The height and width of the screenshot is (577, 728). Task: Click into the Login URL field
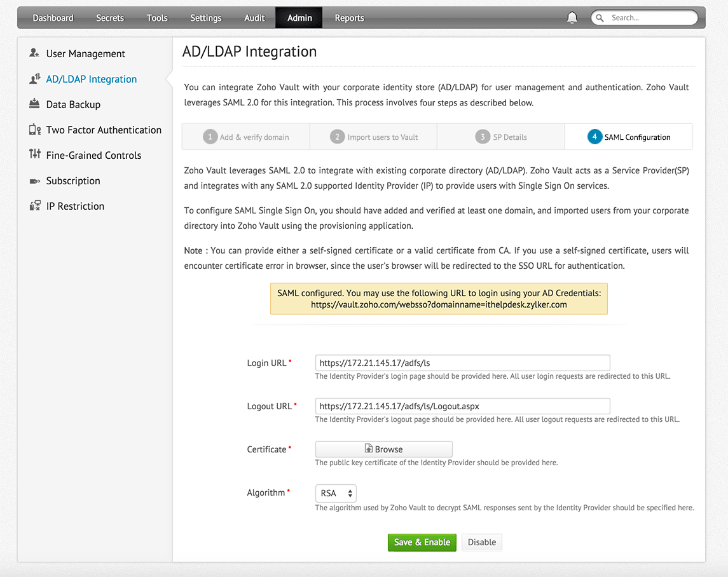462,363
